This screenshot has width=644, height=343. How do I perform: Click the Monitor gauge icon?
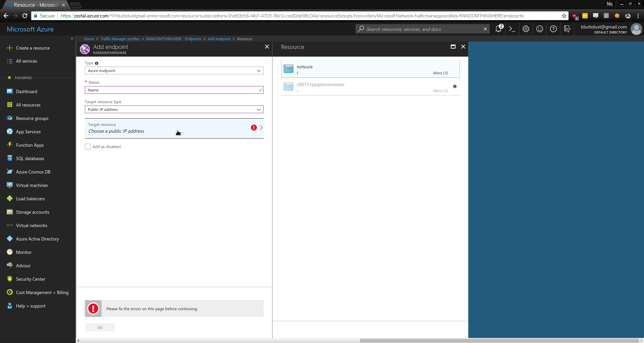pyautogui.click(x=10, y=252)
